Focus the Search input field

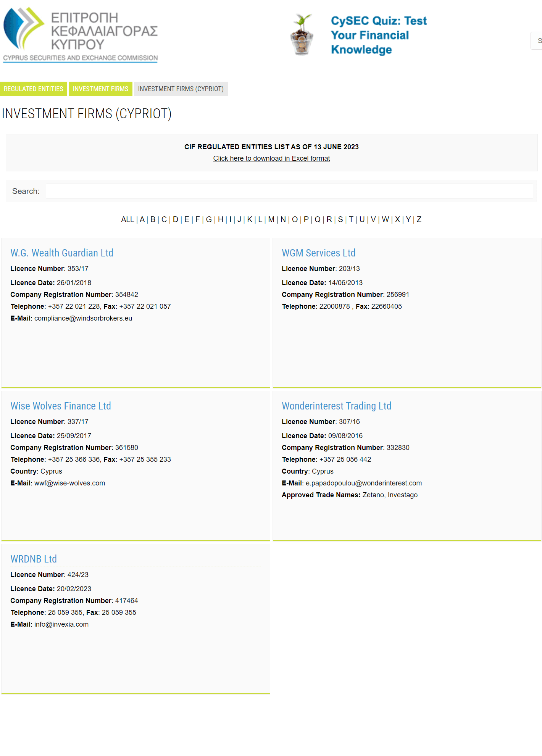(x=289, y=191)
